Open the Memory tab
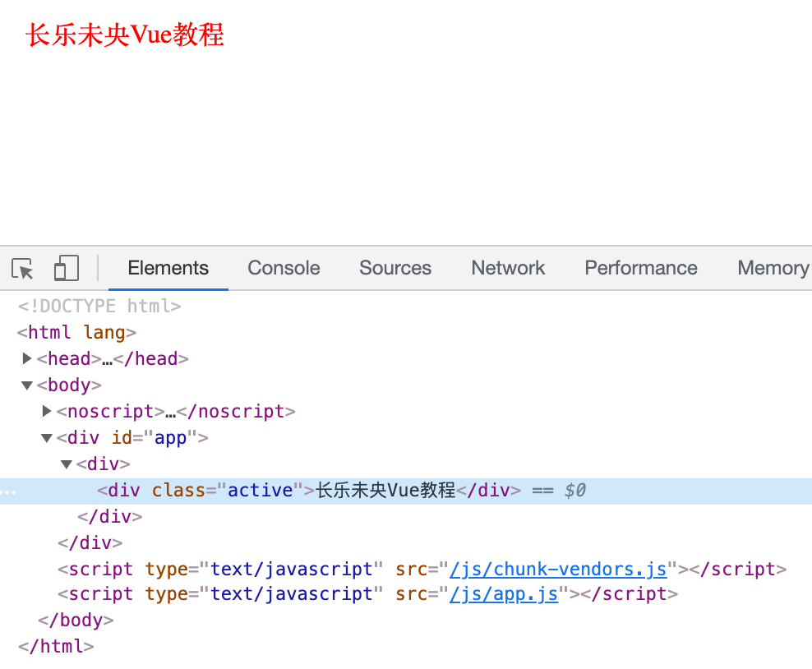This screenshot has width=812, height=669. 773,268
